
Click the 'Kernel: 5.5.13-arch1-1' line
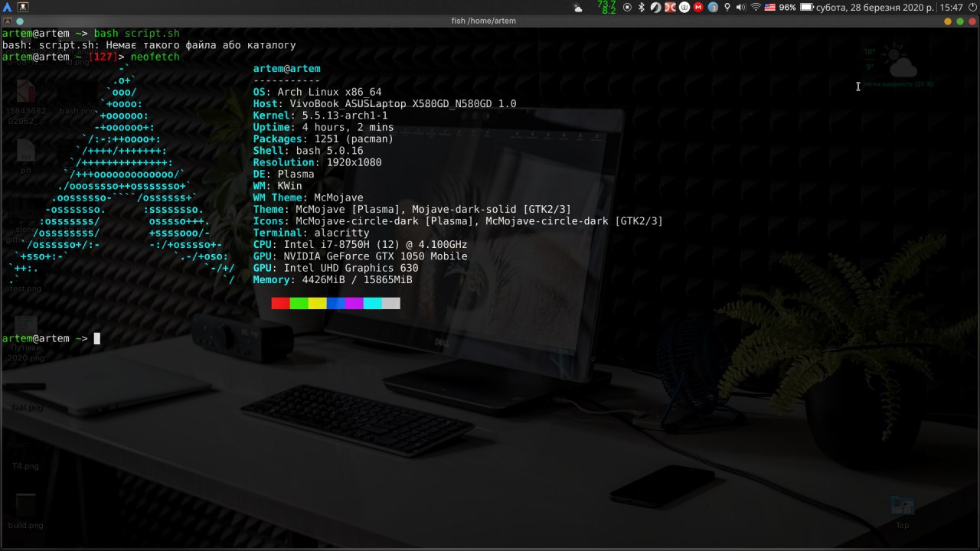[x=320, y=116]
